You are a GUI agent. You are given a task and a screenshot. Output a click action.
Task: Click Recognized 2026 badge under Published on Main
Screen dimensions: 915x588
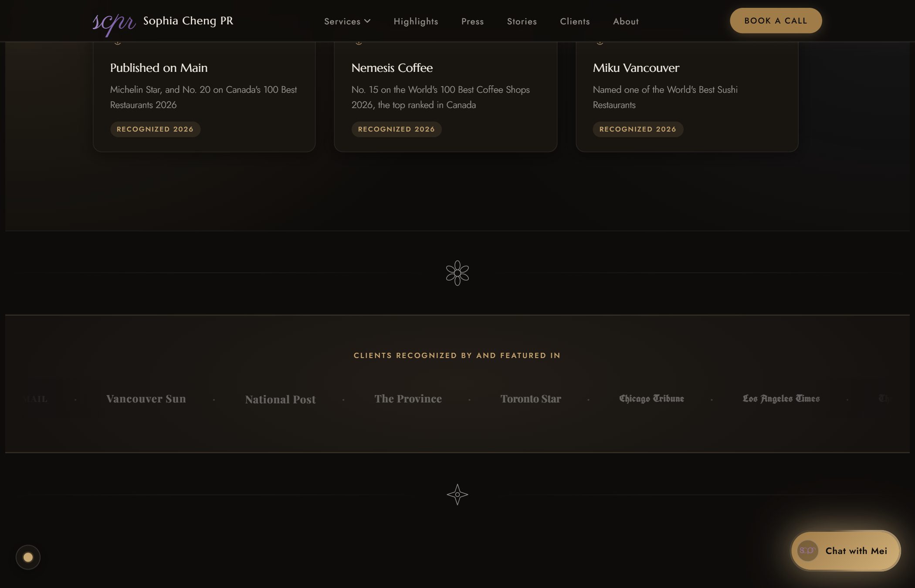155,129
